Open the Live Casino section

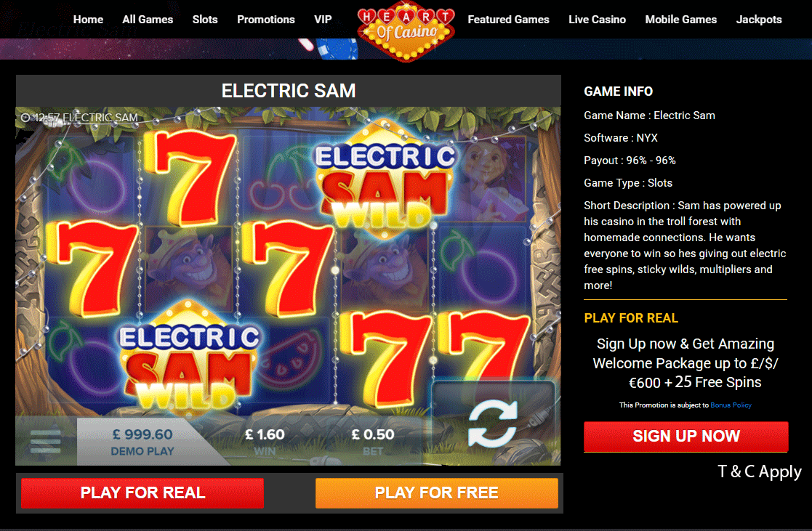click(597, 20)
